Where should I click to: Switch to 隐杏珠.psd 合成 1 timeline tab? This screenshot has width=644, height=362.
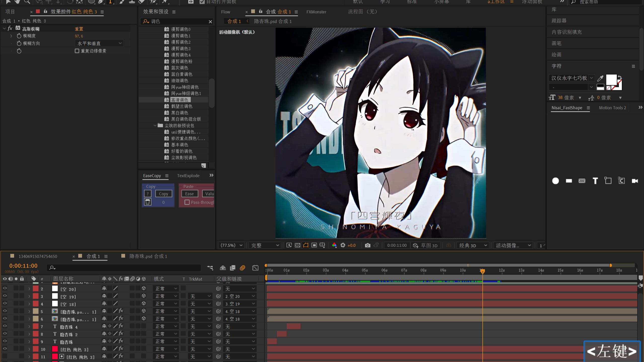tap(148, 256)
